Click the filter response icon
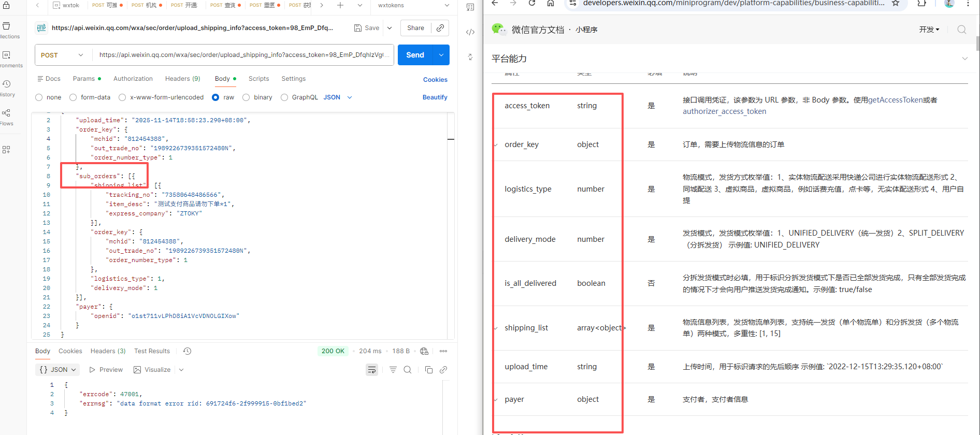This screenshot has width=980, height=435. 393,370
